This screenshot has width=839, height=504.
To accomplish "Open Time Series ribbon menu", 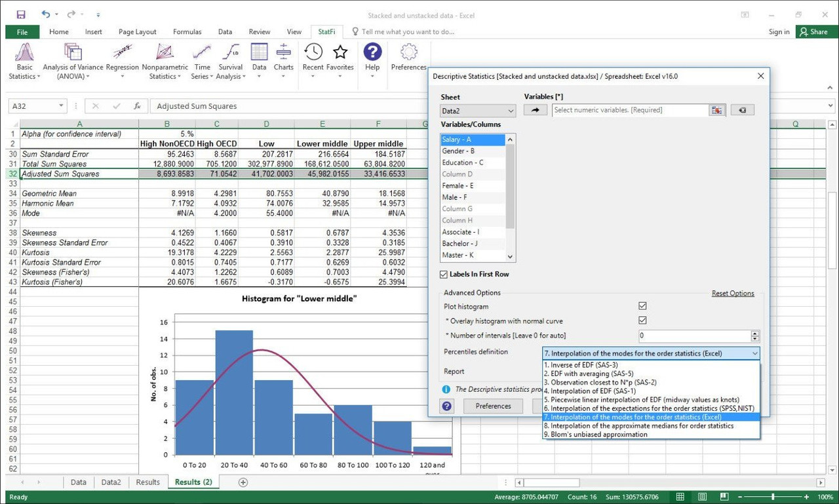I will click(x=202, y=62).
